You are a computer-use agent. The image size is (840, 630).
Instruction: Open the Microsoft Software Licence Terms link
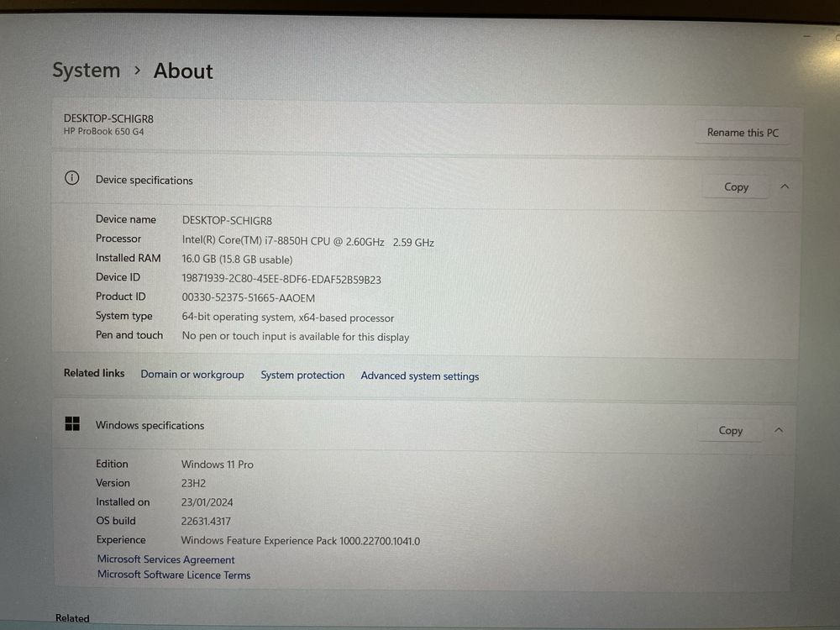pyautogui.click(x=174, y=575)
